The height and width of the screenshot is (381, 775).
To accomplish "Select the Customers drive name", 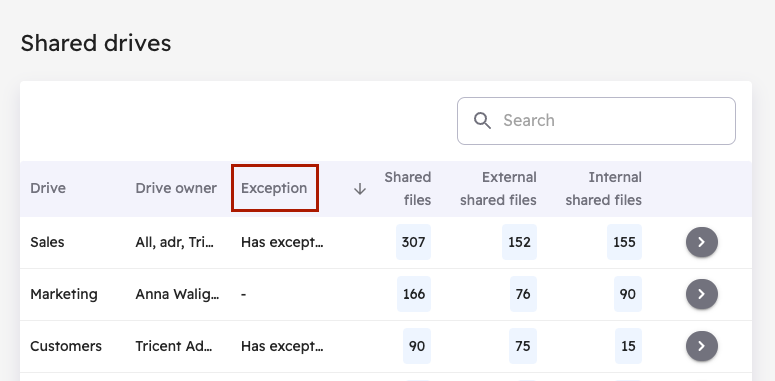I will (x=66, y=346).
